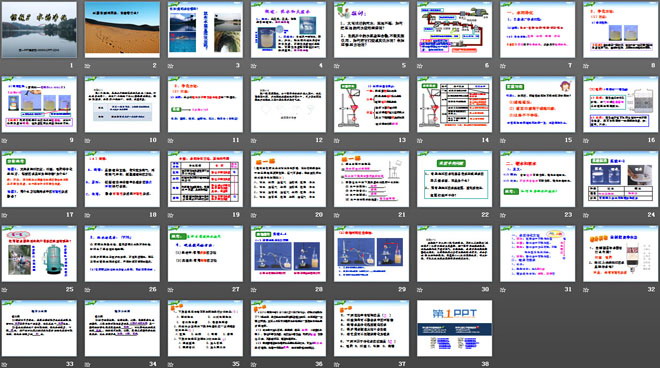
Task: Select slide 19 containing the comparison table
Action: [x=205, y=179]
